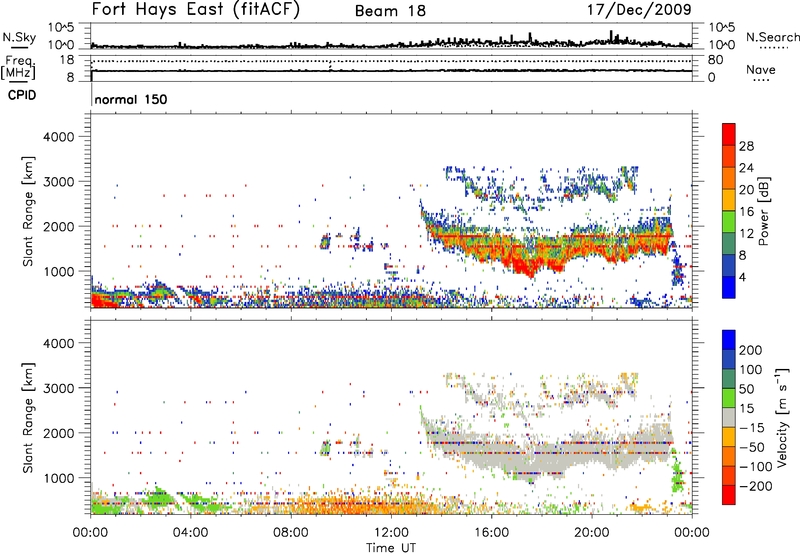Click the "20:00" time axis tick
This screenshot has width=800, height=554.
tap(592, 533)
